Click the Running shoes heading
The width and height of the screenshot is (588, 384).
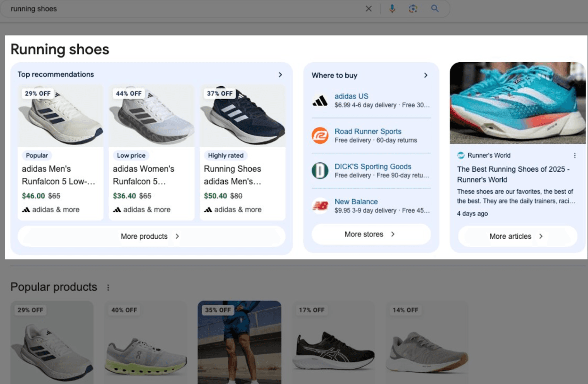coord(60,49)
